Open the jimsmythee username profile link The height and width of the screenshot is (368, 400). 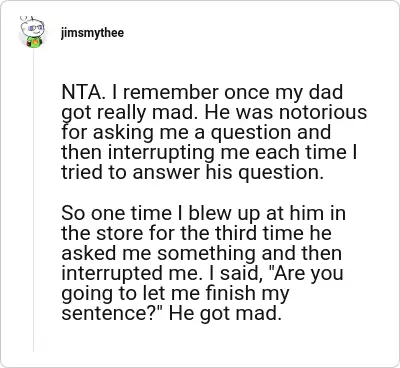click(x=92, y=33)
